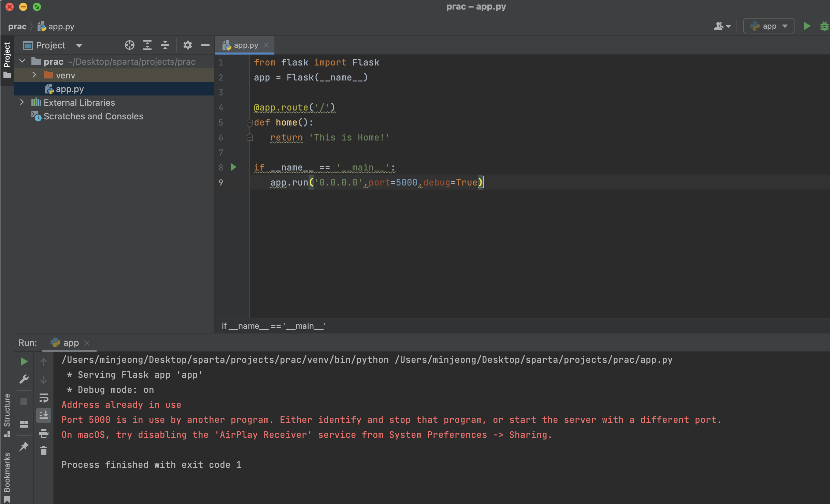Select the venv folder row
The image size is (830, 504).
pos(114,75)
